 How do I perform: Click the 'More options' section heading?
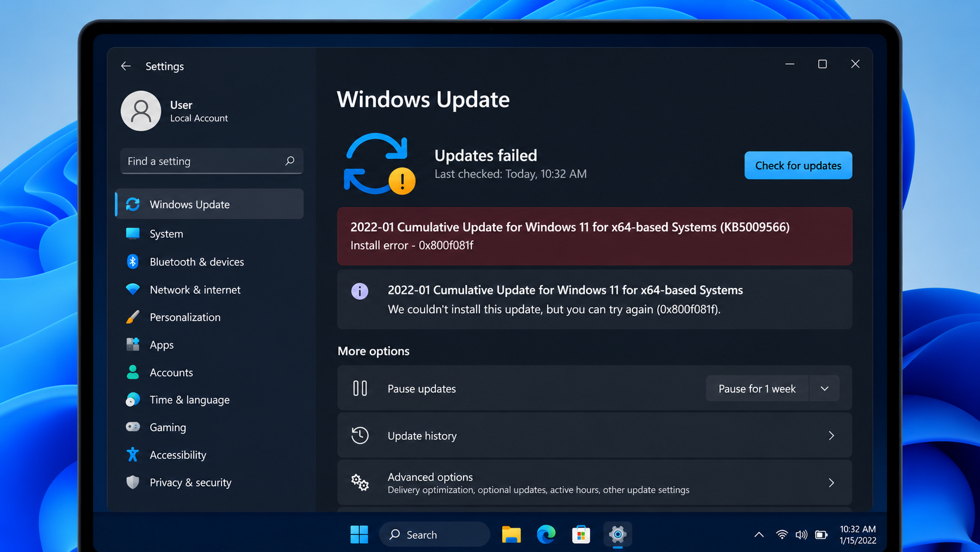[373, 351]
